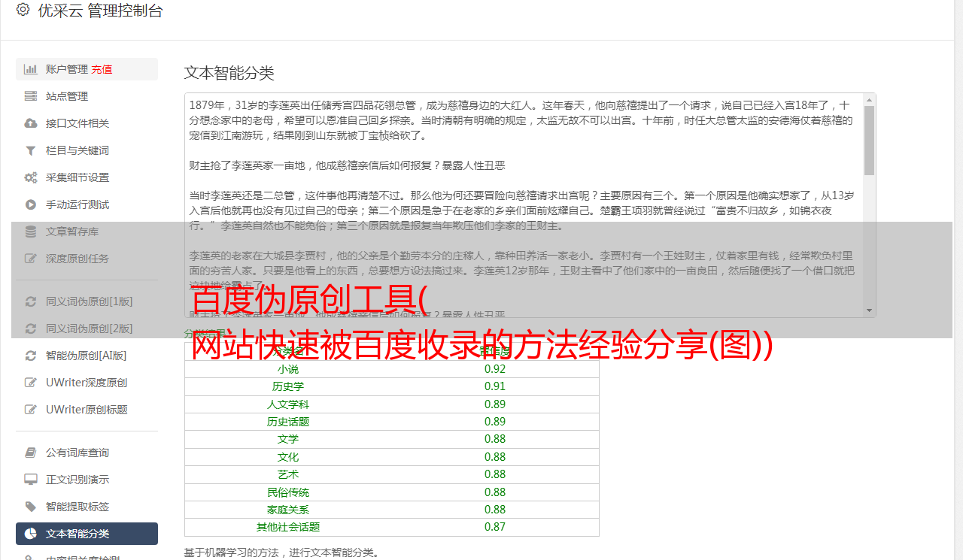Screen dimensions: 963x560
Task: Click the cloud upload icon for 接口文件相关
Action: [31, 123]
